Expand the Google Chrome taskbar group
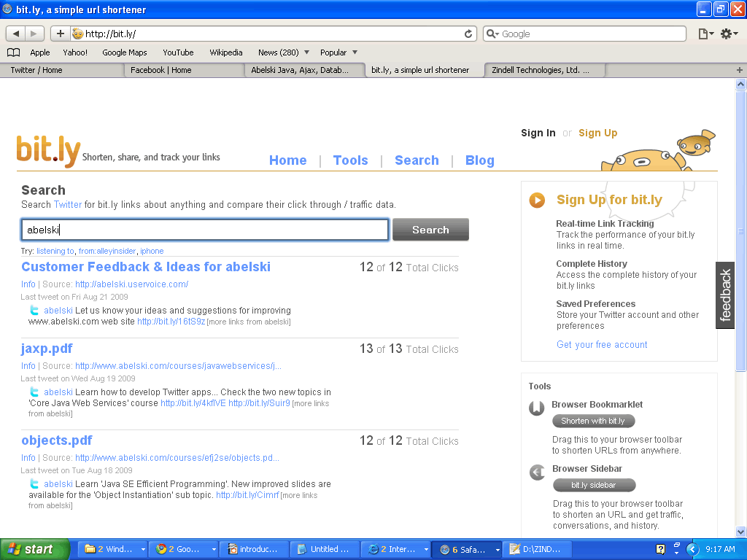 [x=214, y=550]
